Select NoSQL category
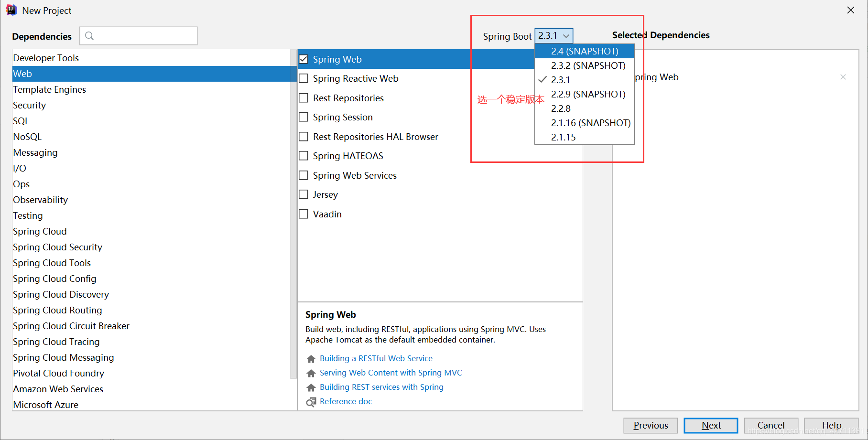 pos(151,137)
